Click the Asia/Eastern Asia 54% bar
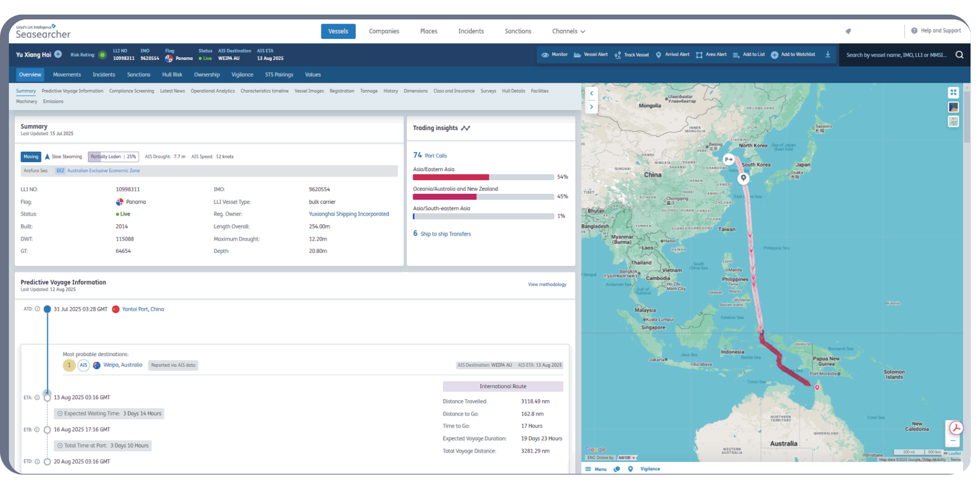Image resolution: width=980 pixels, height=494 pixels. pos(483,177)
